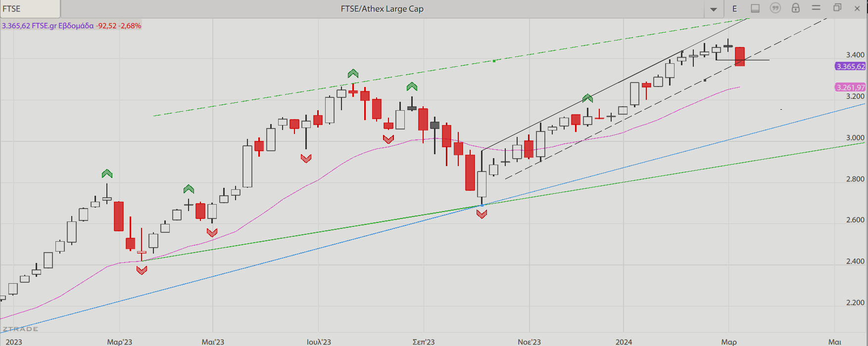868x346 pixels.
Task: Open the symbol dropdown arrow in the title bar
Action: (713, 9)
